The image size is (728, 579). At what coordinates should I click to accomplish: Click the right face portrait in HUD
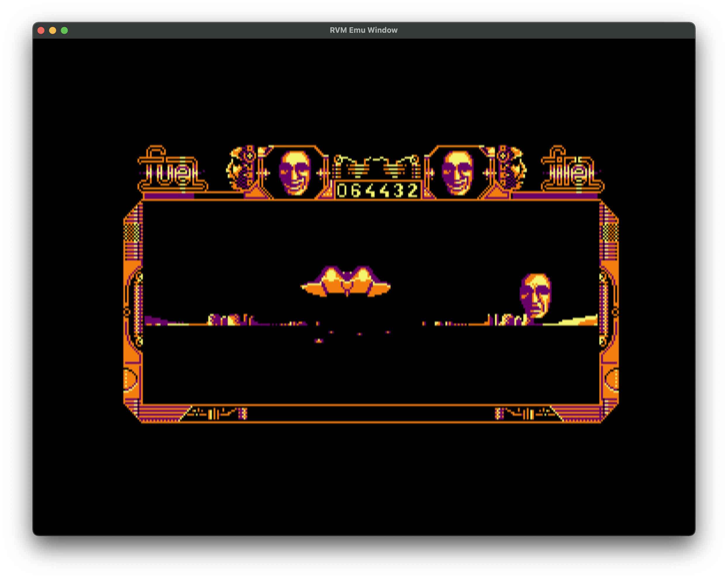pyautogui.click(x=458, y=172)
